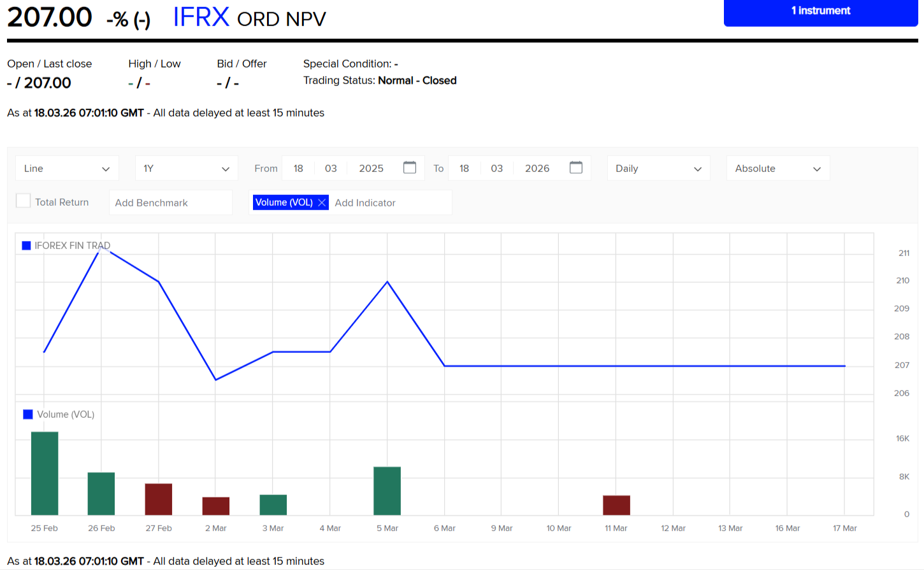This screenshot has height=570, width=924.
Task: Enable the Total Return checkbox
Action: point(23,201)
